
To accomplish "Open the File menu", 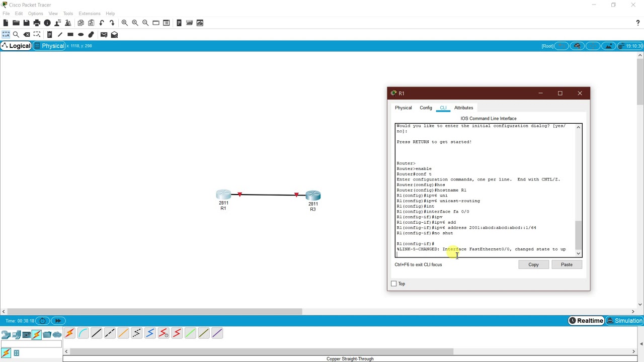I will (6, 14).
